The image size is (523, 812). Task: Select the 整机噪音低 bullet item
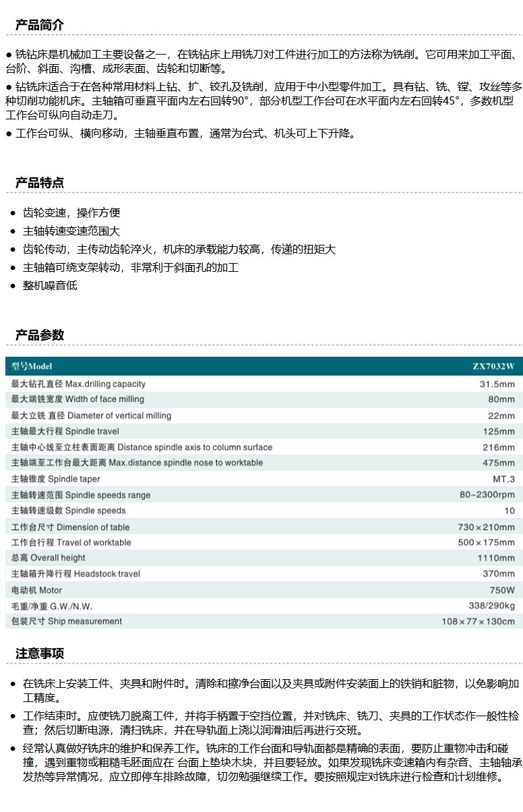click(50, 285)
